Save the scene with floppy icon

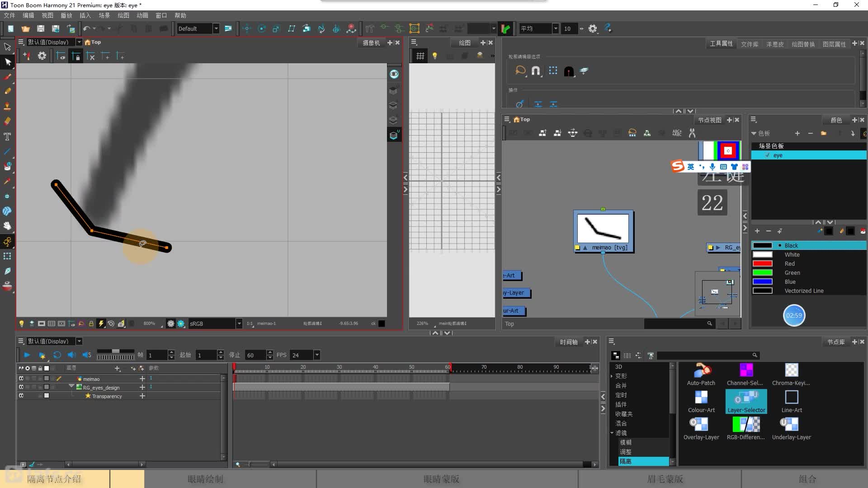(41, 28)
